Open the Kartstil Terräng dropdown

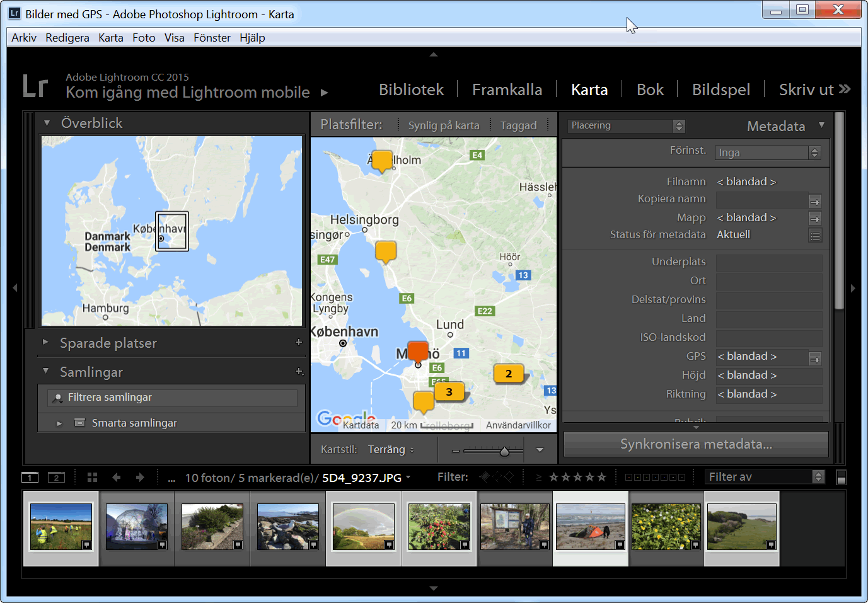click(391, 449)
